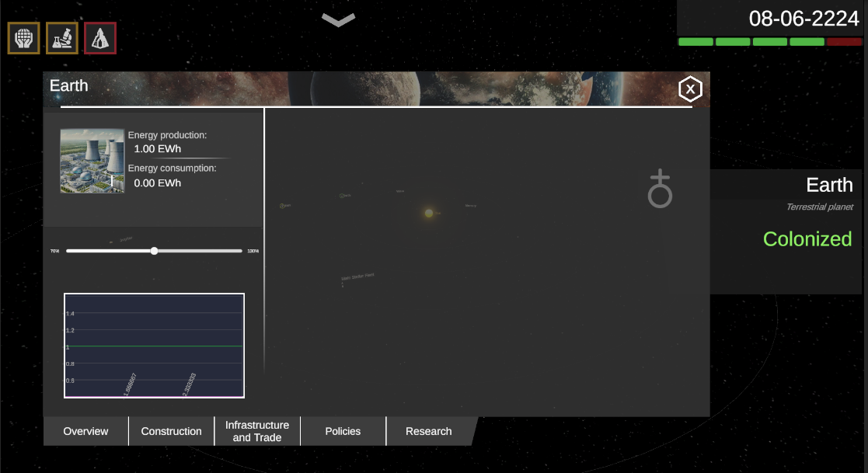Open the Research tab
Viewport: 868px width, 473px height.
coord(428,431)
